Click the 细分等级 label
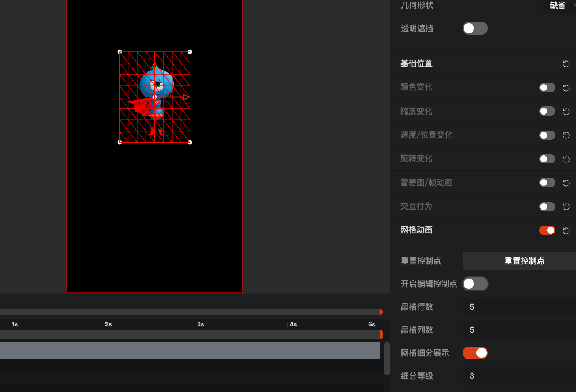The height and width of the screenshot is (392, 576). 417,376
